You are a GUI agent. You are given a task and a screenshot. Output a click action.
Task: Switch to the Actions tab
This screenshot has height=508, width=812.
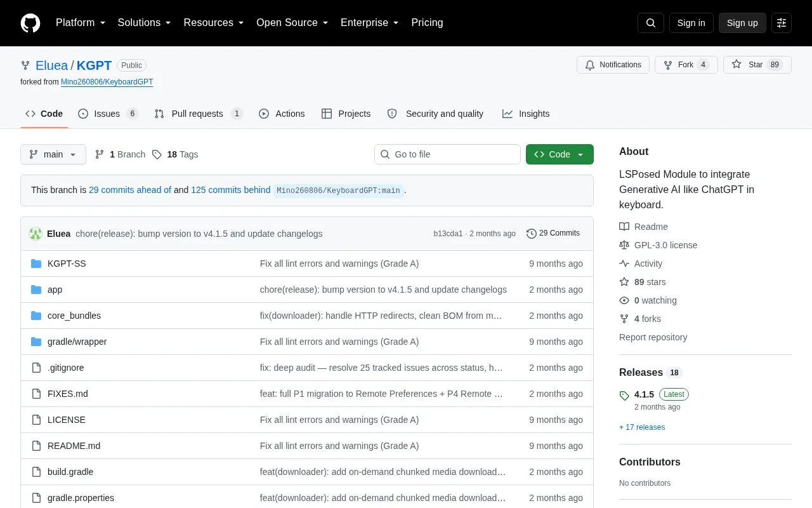282,114
